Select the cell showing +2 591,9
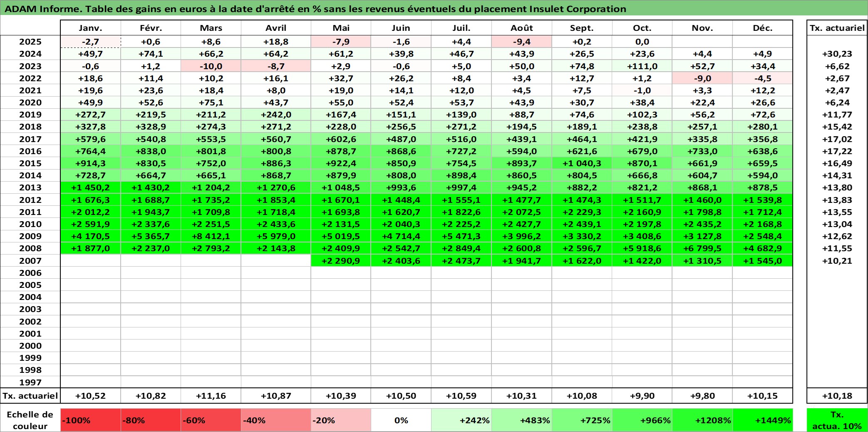Image resolution: width=868 pixels, height=432 pixels. click(90, 224)
